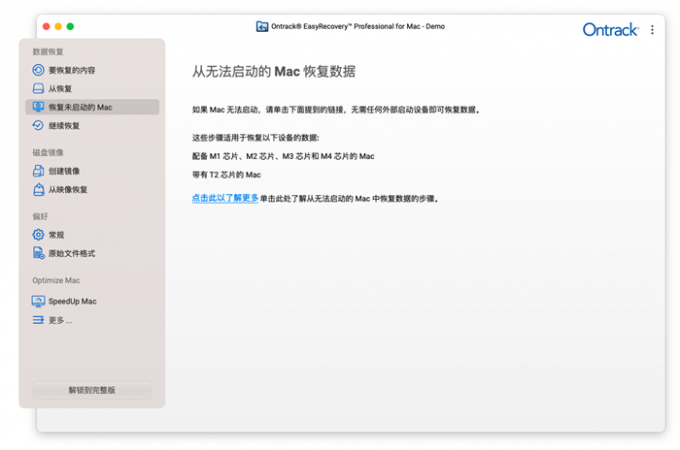Open the 创建镜像 sidebar item
Image resolution: width=680 pixels, height=450 pixels.
tap(92, 171)
